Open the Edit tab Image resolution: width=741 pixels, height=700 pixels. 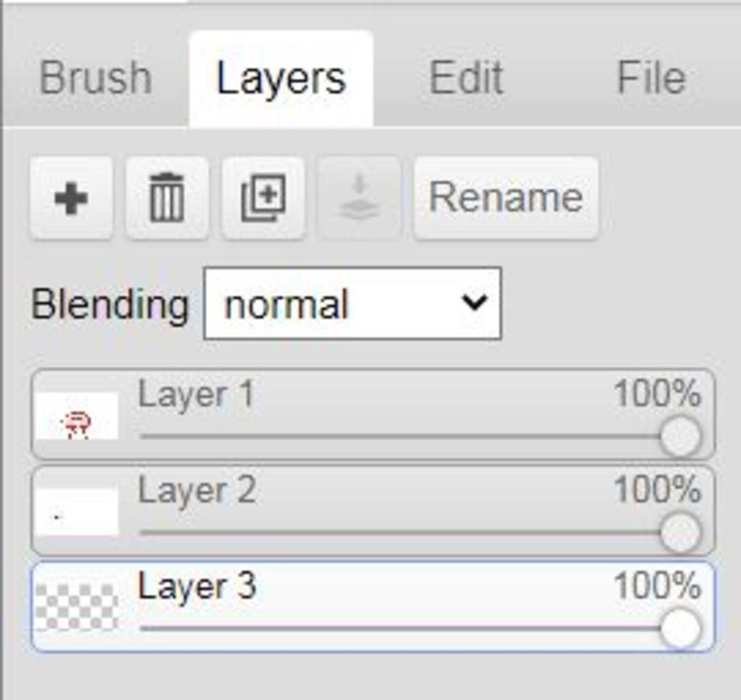[466, 78]
